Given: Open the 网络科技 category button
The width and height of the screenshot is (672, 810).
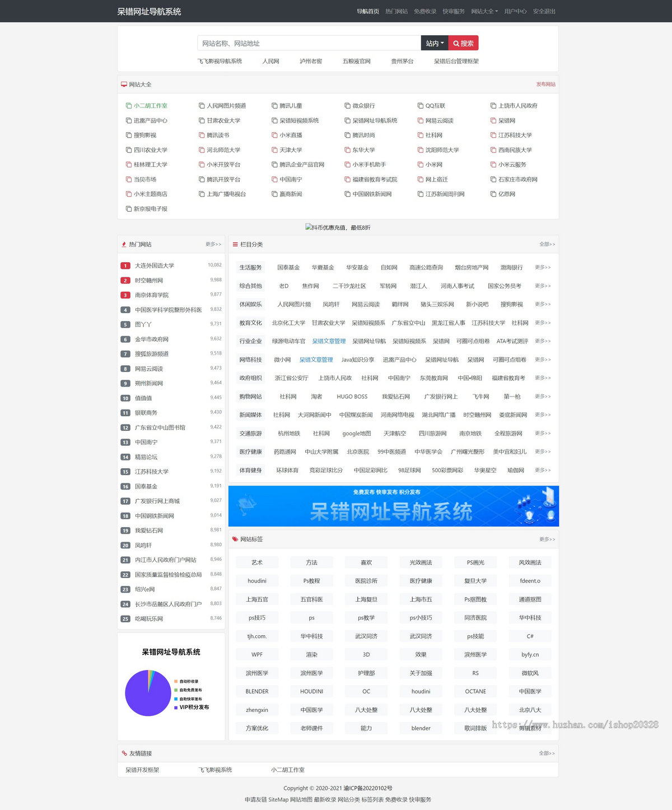Looking at the screenshot, I should [250, 360].
